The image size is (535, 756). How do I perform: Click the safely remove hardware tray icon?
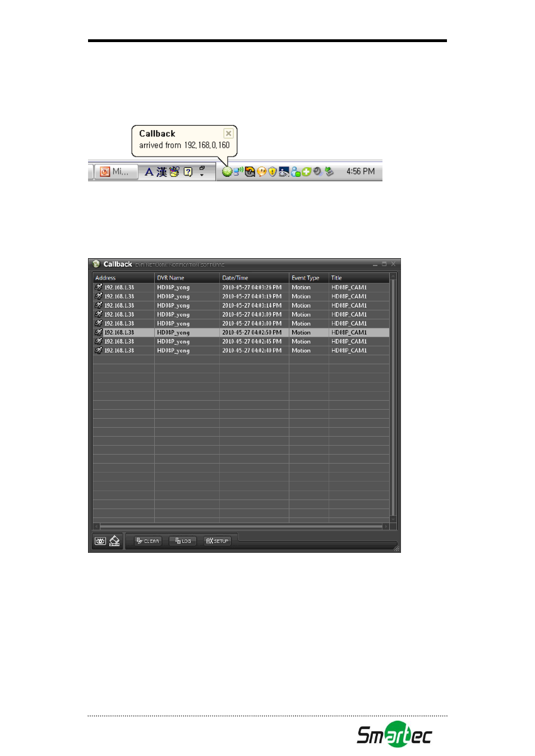[329, 172]
